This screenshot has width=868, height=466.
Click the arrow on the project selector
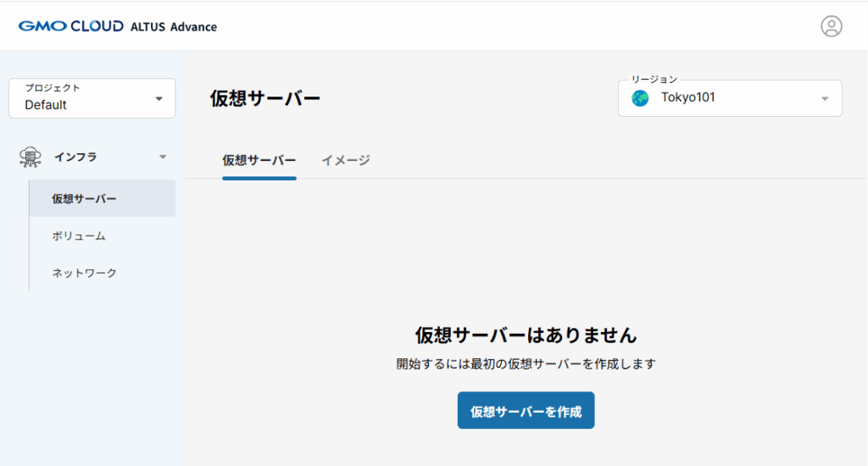(159, 99)
